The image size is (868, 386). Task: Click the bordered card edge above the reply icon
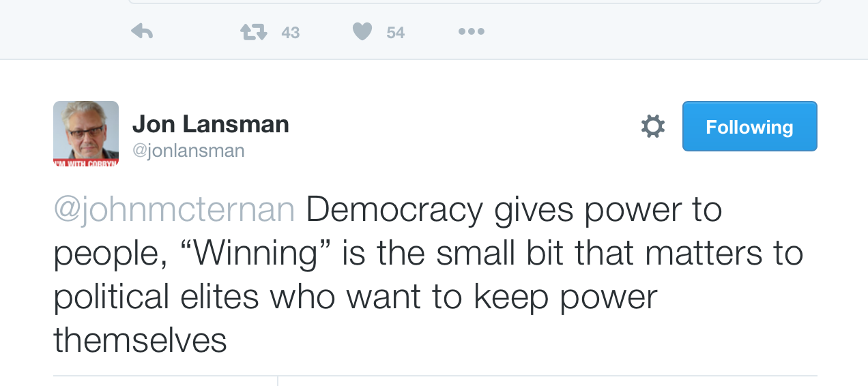click(474, 3)
